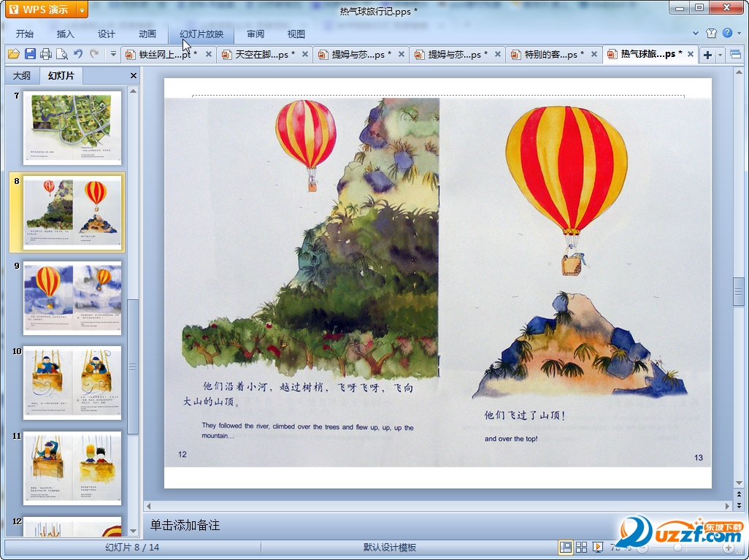Viewport: 749px width, 560px height.
Task: Expand the arrow beside WPS 演示 button
Action: 82,9
